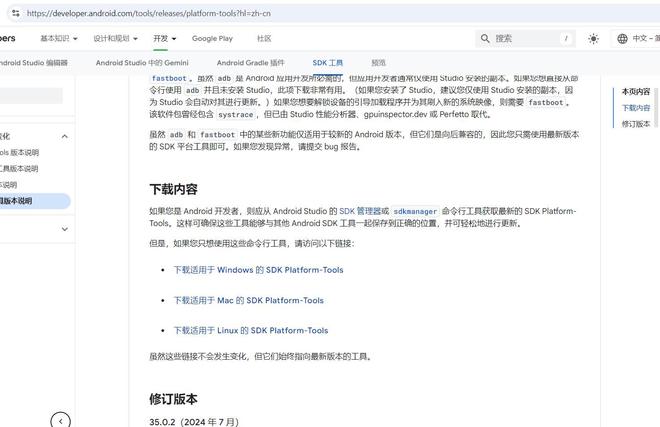Open the sidebar item ending in ols 版本说明
660x427 pixels.
(x=19, y=152)
